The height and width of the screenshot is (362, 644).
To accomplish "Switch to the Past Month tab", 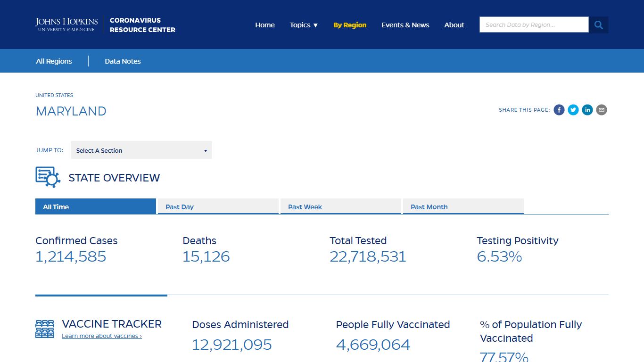I will tap(463, 206).
